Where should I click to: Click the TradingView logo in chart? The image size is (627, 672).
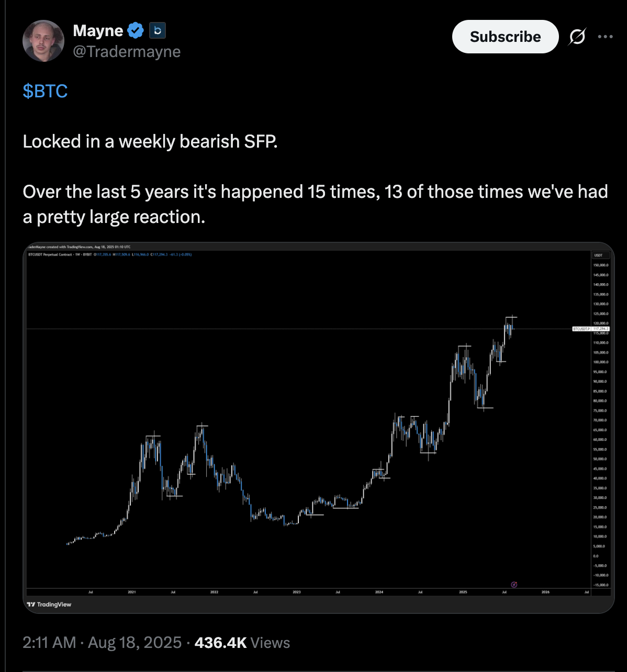point(49,604)
